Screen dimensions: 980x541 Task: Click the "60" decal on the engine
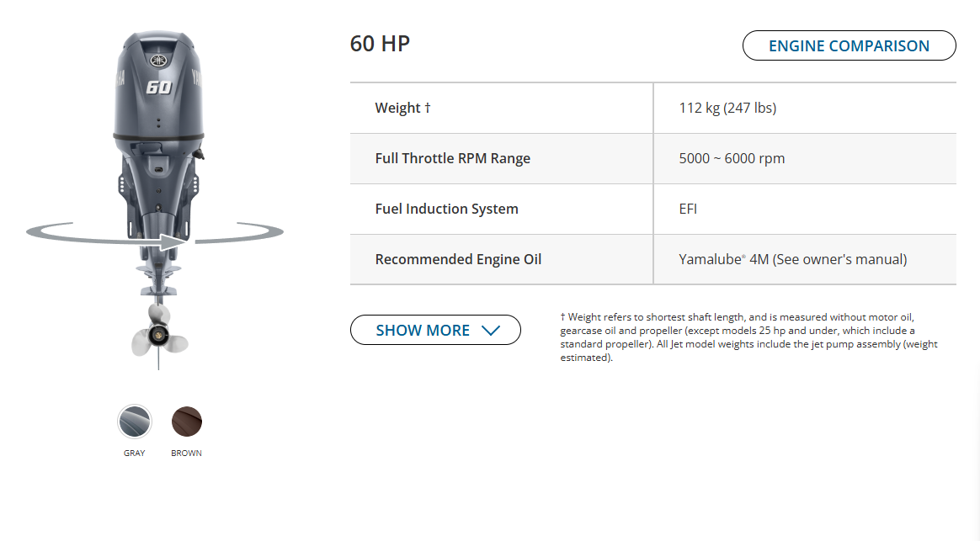coord(158,87)
